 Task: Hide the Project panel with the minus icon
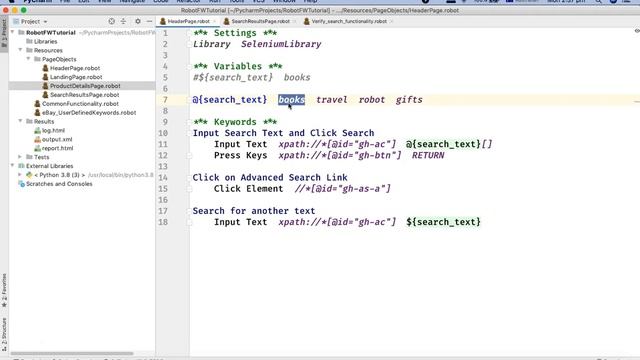point(149,21)
